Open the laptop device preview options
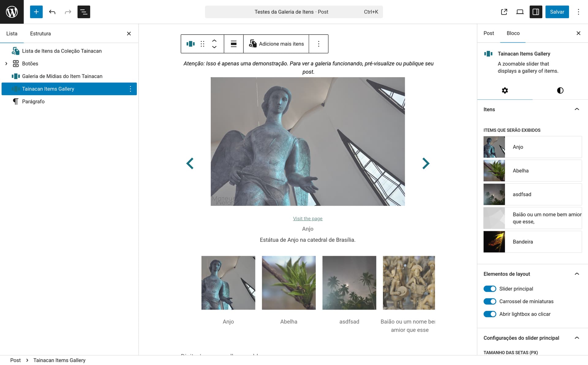This screenshot has width=588, height=365. tap(520, 12)
